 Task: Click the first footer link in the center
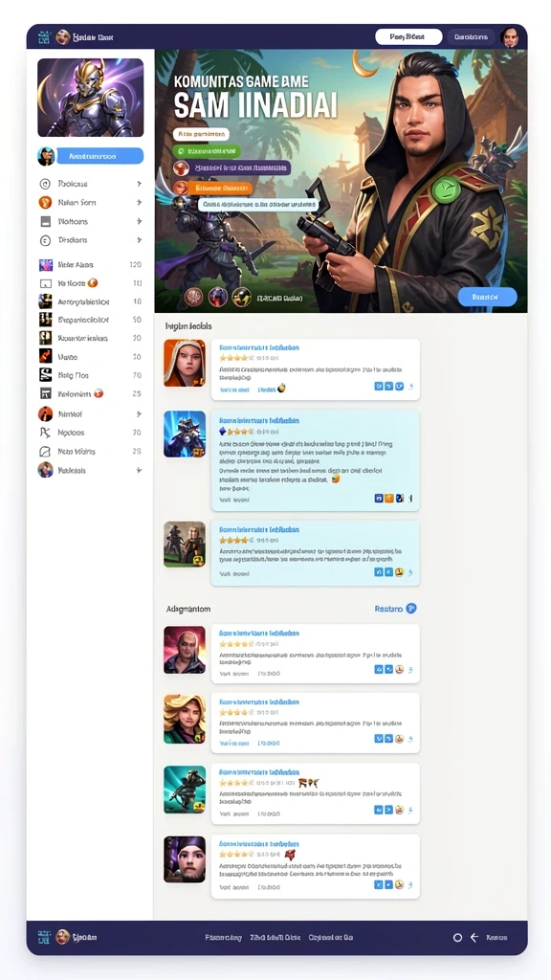pyautogui.click(x=224, y=938)
